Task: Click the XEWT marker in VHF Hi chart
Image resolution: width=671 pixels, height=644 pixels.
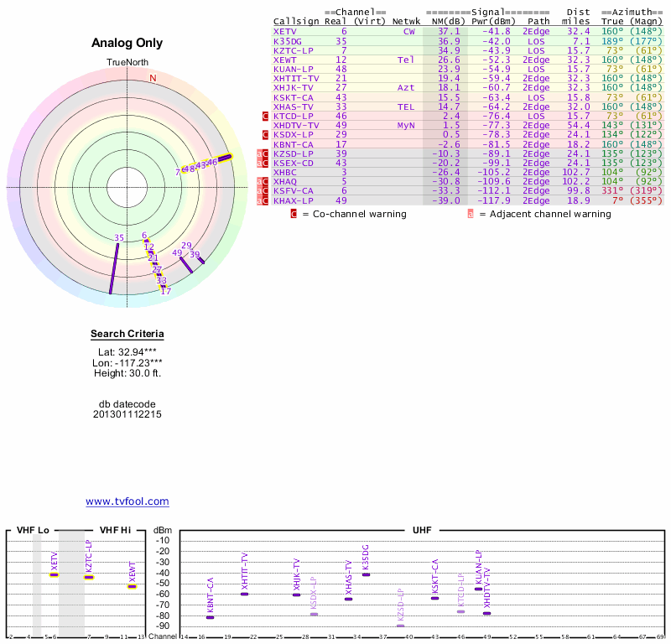Action: click(132, 586)
